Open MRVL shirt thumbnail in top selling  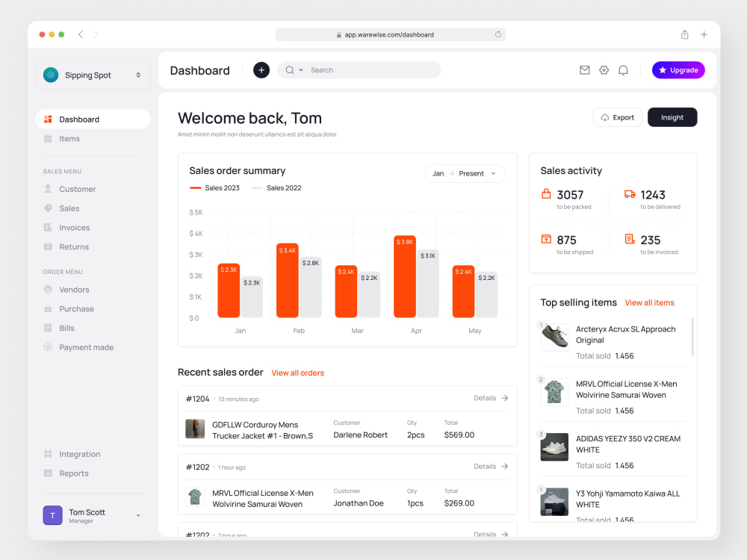(554, 392)
